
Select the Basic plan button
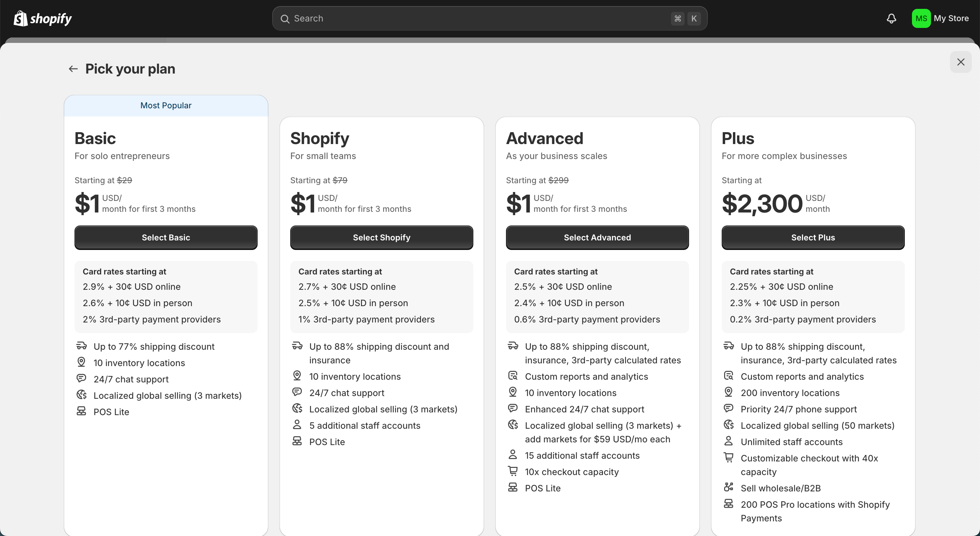tap(165, 238)
